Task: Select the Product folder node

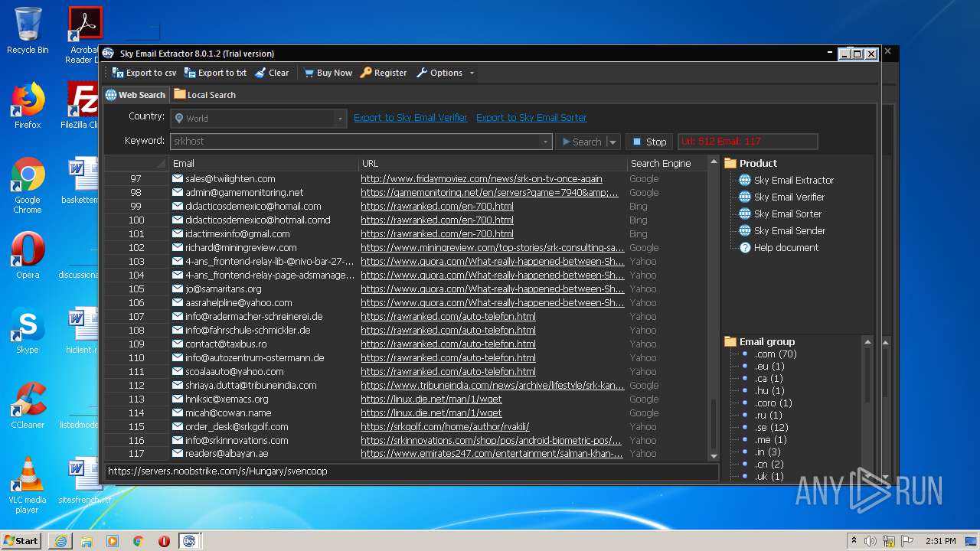Action: 750,163
